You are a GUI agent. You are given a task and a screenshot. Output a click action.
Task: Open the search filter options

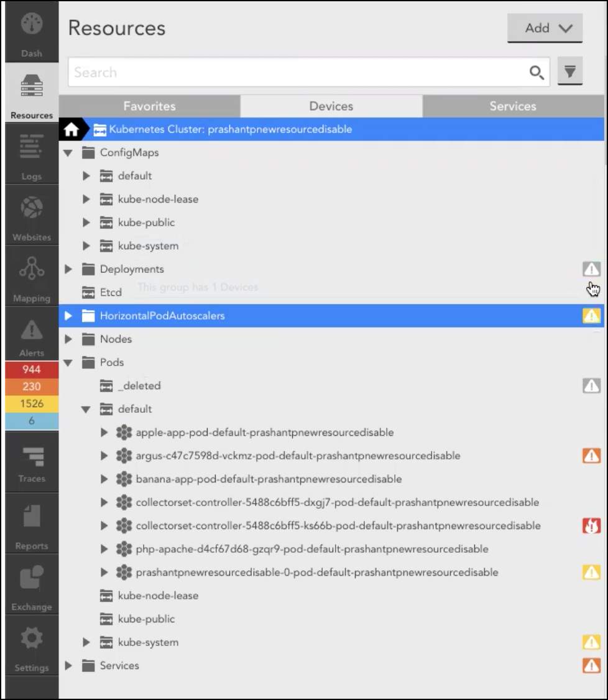coord(570,71)
